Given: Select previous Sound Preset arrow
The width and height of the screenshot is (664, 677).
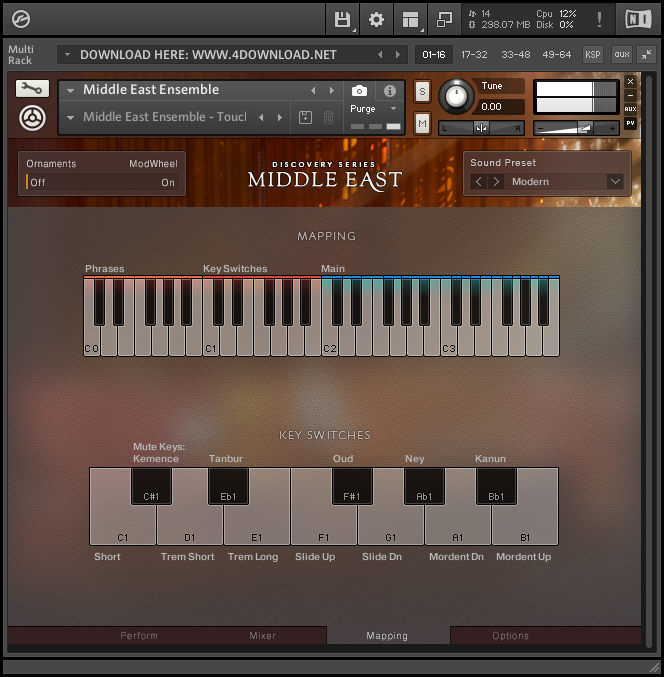Looking at the screenshot, I should click(478, 182).
